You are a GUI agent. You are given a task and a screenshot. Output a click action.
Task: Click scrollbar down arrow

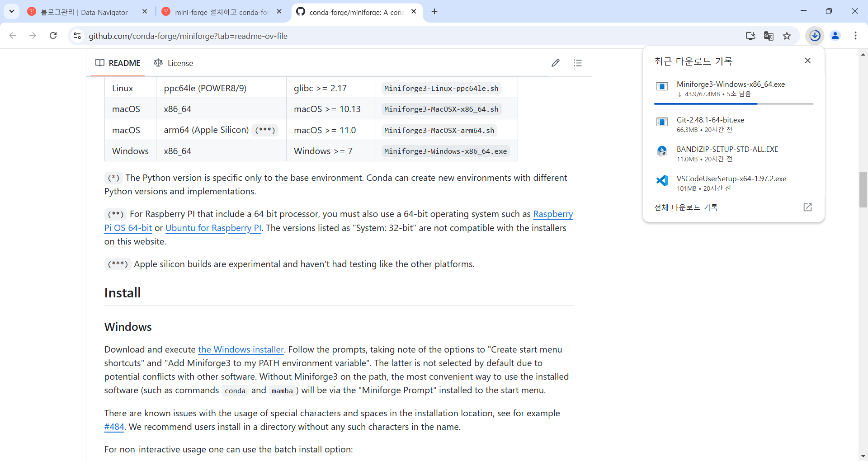coord(863,456)
